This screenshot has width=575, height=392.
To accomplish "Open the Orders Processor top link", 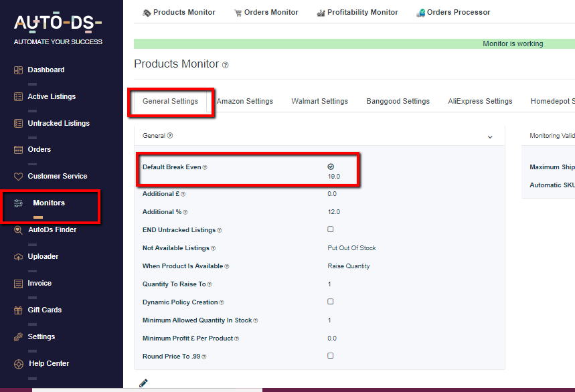I will coord(453,13).
